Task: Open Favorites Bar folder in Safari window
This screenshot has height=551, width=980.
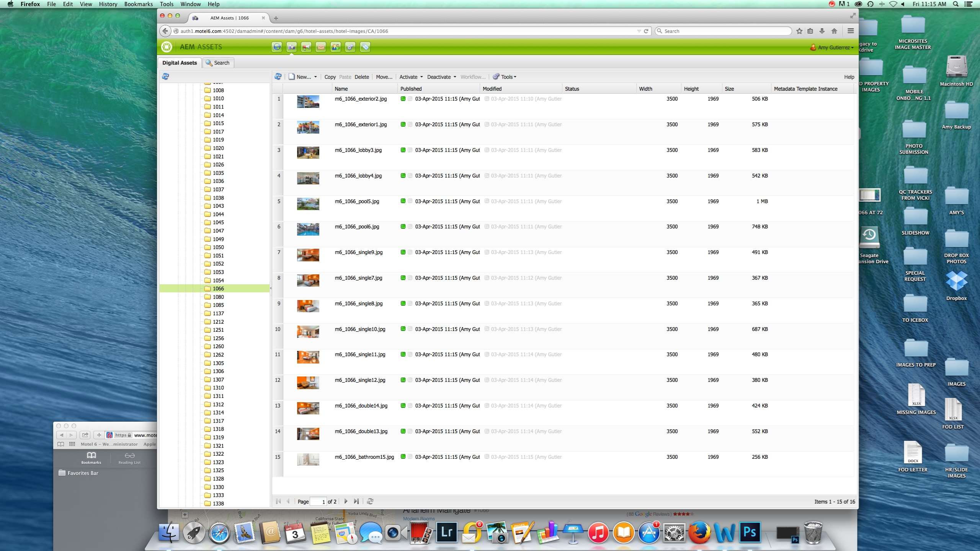Action: tap(78, 473)
